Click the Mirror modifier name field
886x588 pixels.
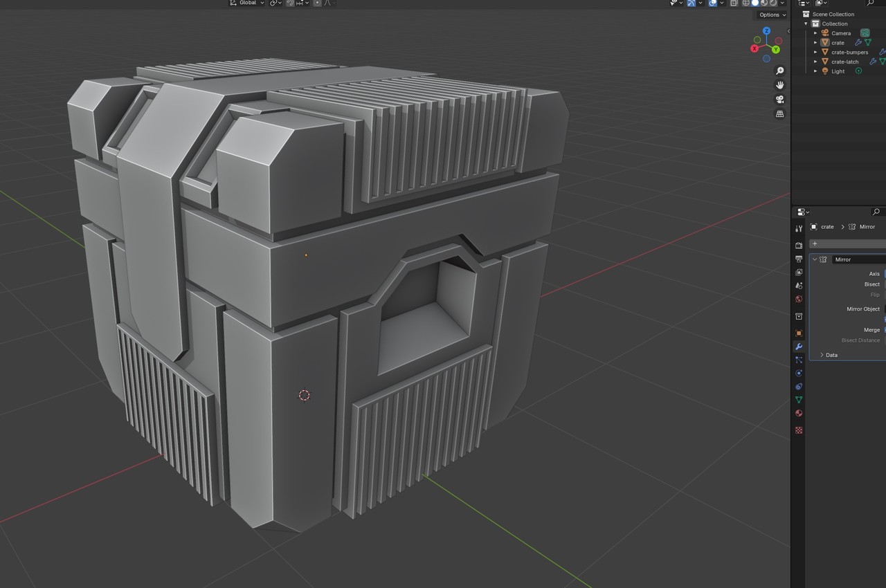click(859, 259)
